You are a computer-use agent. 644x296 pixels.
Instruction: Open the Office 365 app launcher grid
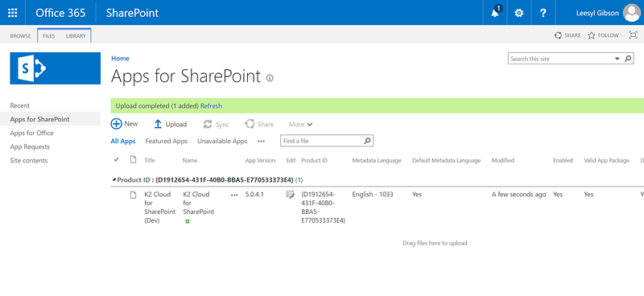coord(13,13)
